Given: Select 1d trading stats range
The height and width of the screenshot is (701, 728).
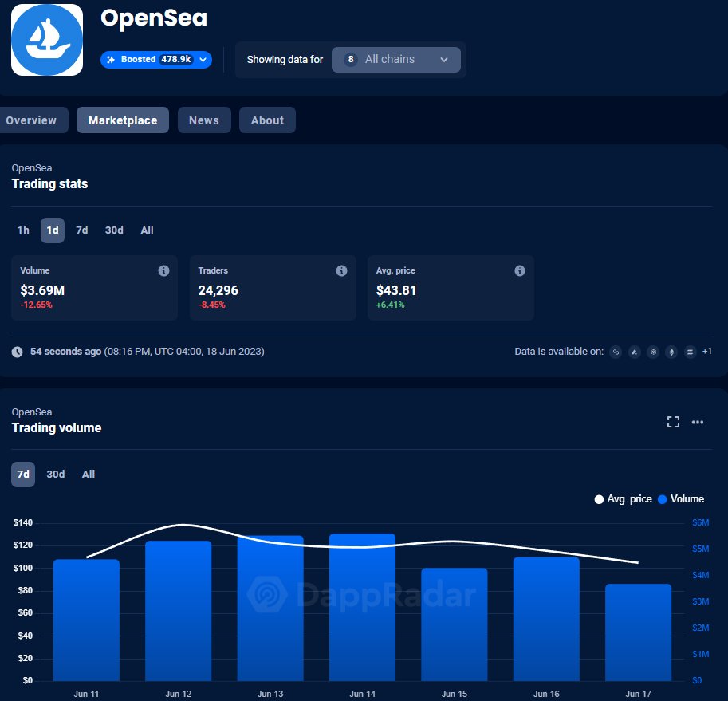Looking at the screenshot, I should 53,230.
